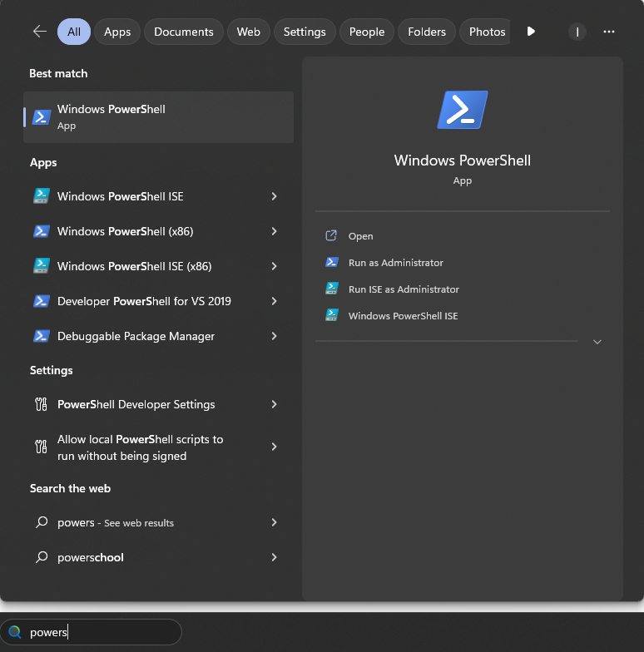
Task: Expand Windows PowerShell ISE (x86) chevron
Action: pyautogui.click(x=274, y=266)
